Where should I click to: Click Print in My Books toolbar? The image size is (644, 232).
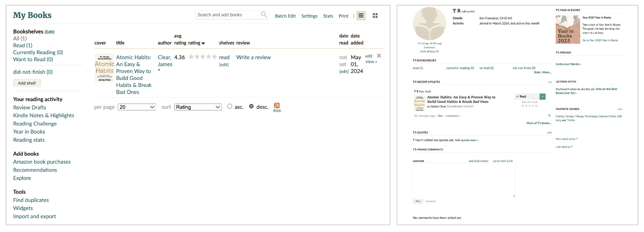click(x=343, y=16)
